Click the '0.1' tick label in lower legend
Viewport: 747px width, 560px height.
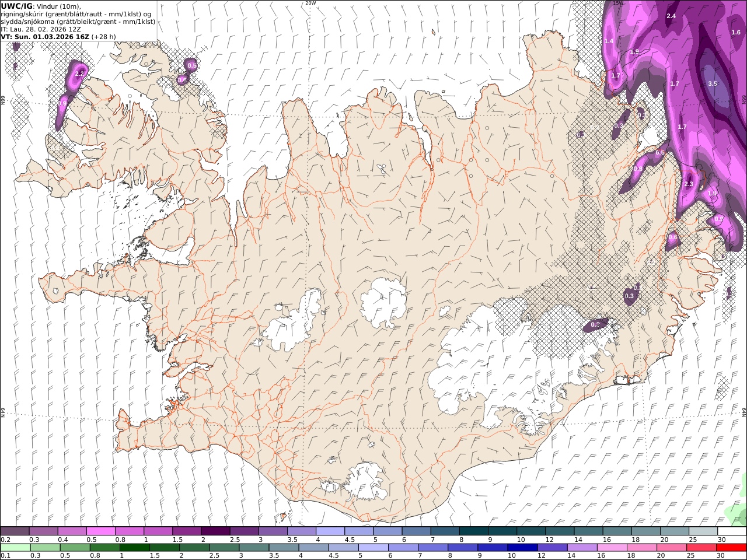point(5,555)
